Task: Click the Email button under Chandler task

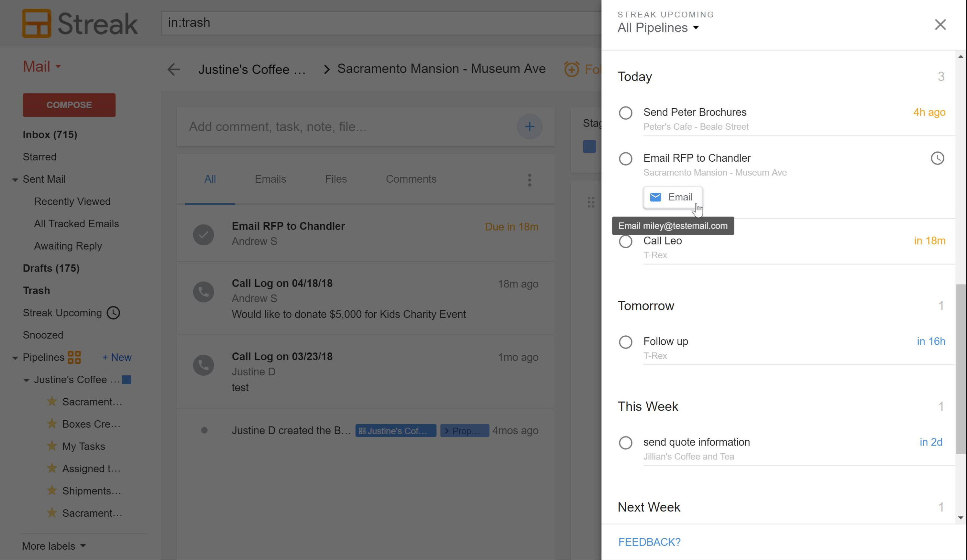Action: tap(672, 197)
